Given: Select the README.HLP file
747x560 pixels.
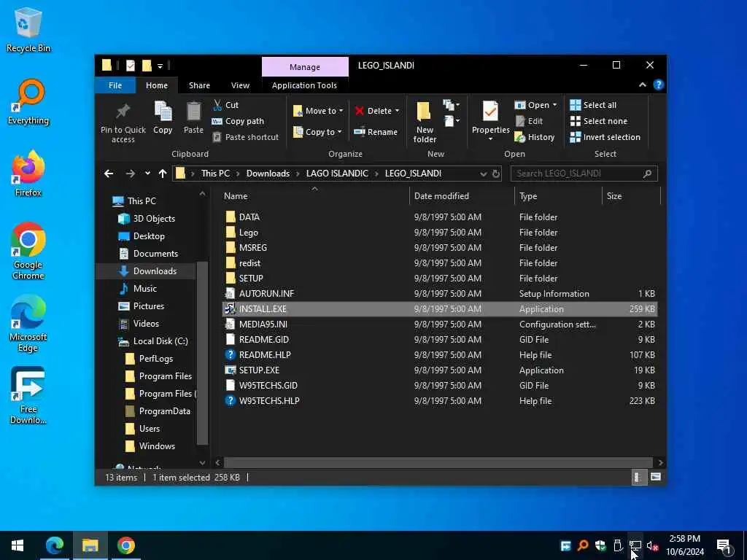Looking at the screenshot, I should coord(439,355).
